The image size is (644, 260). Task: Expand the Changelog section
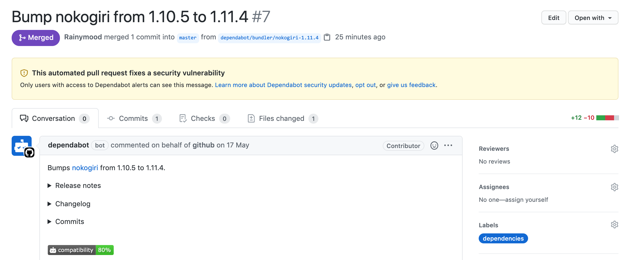point(69,204)
